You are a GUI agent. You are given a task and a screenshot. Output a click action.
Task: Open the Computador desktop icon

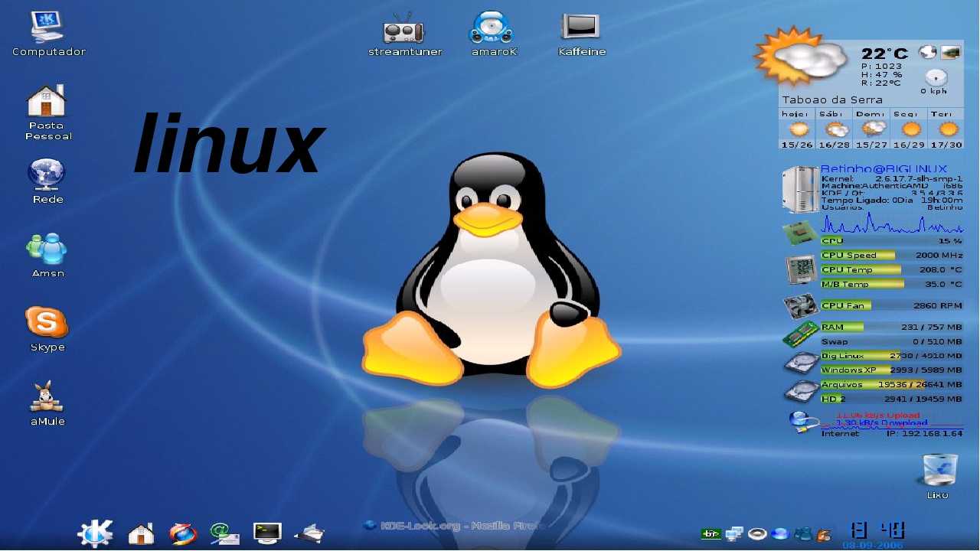[x=47, y=34]
